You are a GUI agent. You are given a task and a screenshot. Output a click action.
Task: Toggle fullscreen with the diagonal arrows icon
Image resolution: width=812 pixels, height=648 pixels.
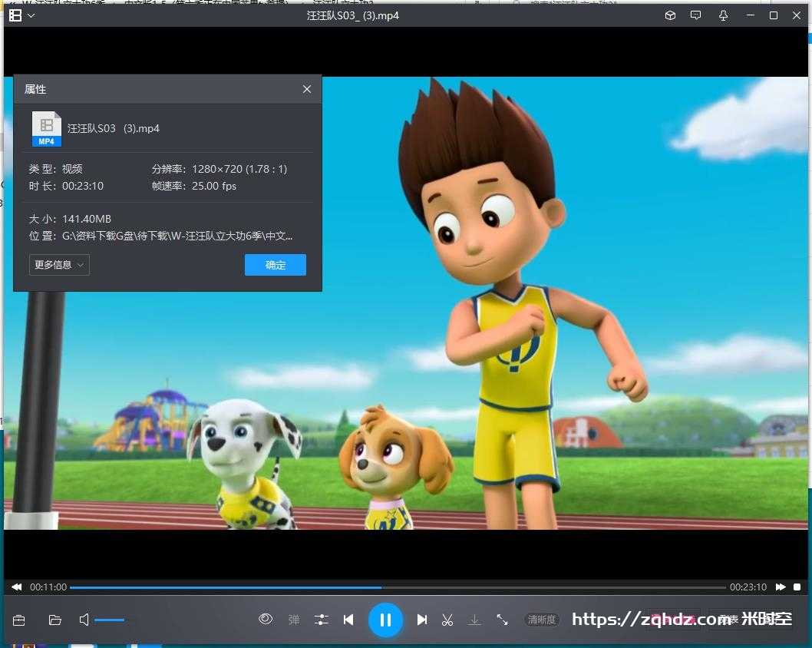(x=502, y=620)
